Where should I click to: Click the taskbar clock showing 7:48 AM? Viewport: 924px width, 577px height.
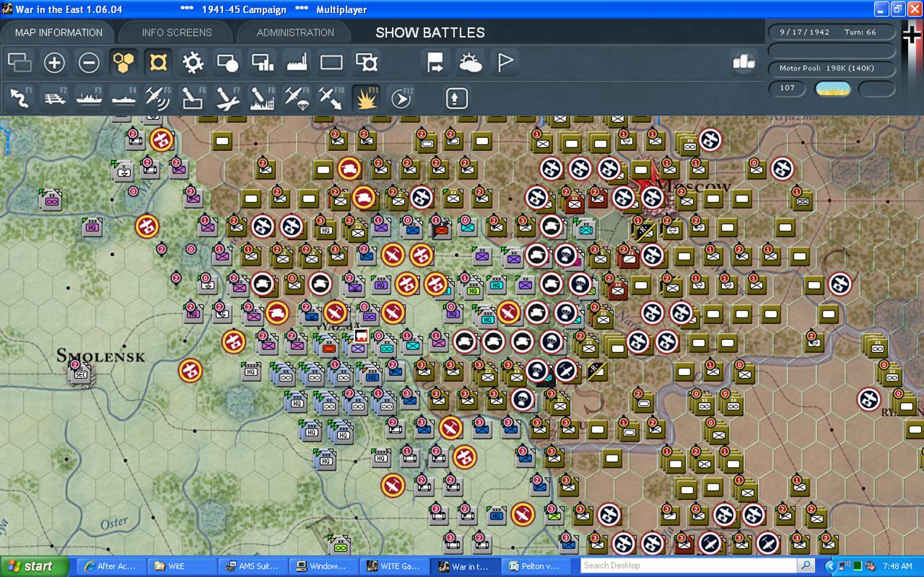pyautogui.click(x=897, y=566)
